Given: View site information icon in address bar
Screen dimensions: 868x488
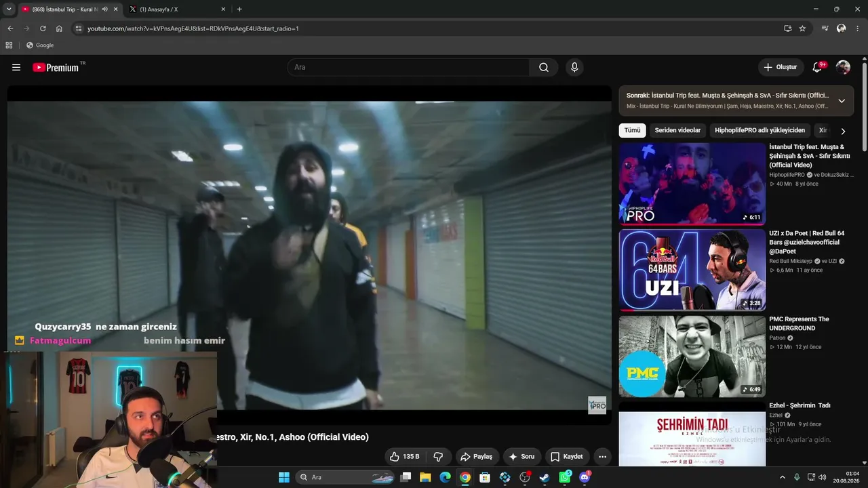Looking at the screenshot, I should (79, 28).
